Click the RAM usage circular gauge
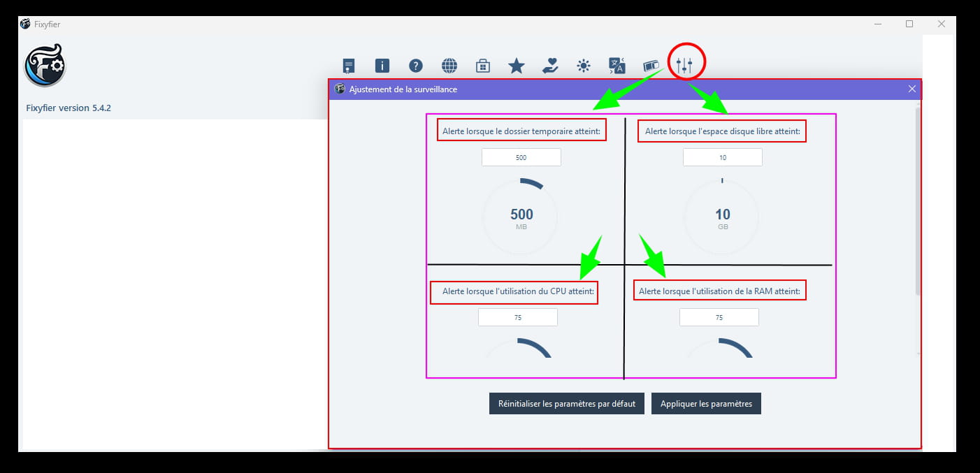Image resolution: width=980 pixels, height=473 pixels. point(719,349)
